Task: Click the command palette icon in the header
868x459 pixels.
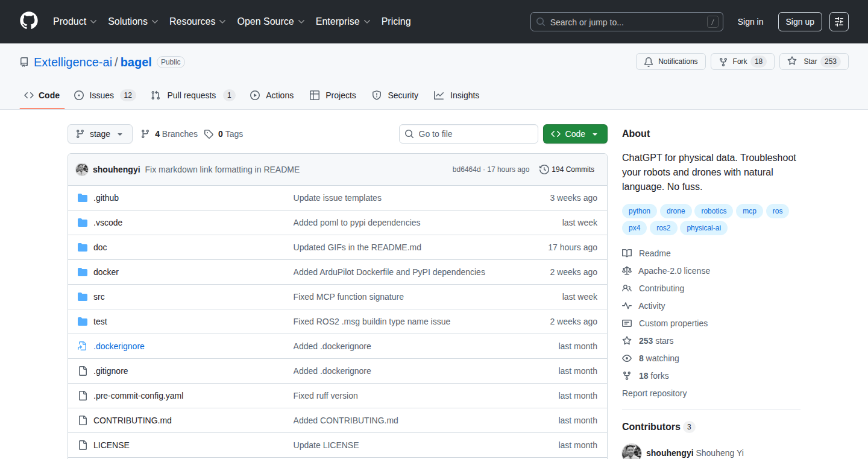Action: (839, 22)
